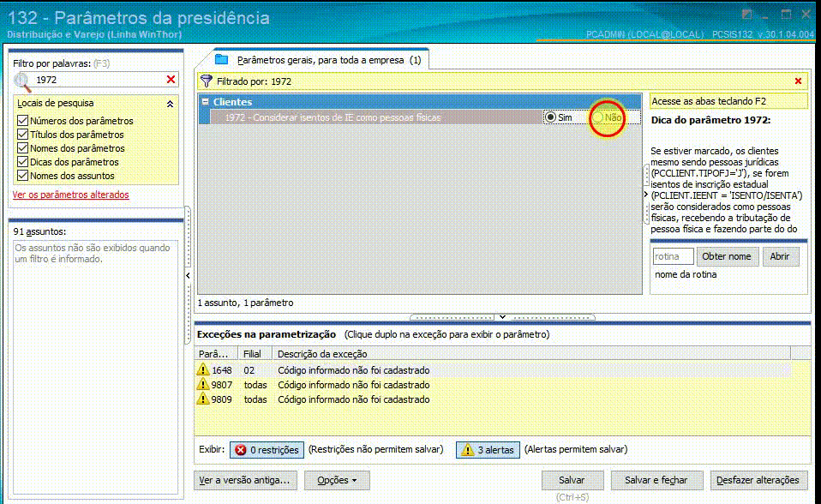Image resolution: width=821 pixels, height=504 pixels.
Task: Click the 'Filial' column header
Action: pyautogui.click(x=255, y=354)
